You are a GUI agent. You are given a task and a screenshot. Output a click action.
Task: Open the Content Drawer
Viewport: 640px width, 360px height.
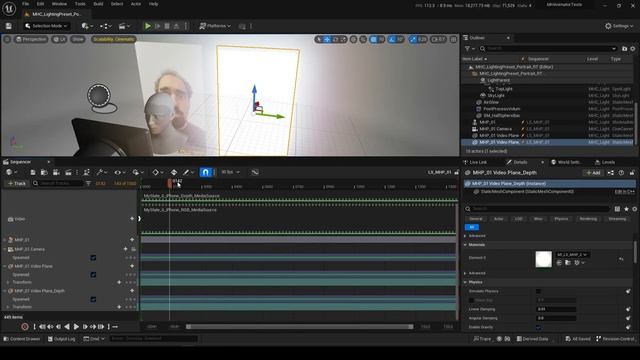[x=22, y=339]
